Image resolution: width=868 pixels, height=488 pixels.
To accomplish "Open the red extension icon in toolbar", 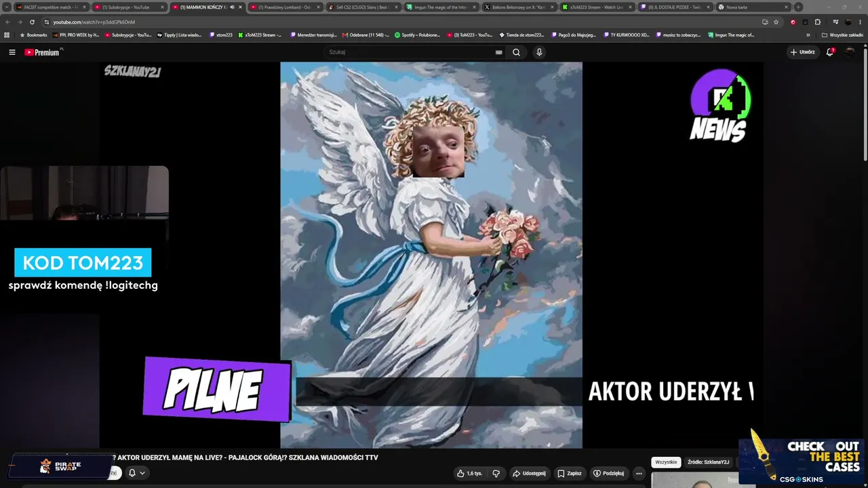I will pyautogui.click(x=793, y=22).
